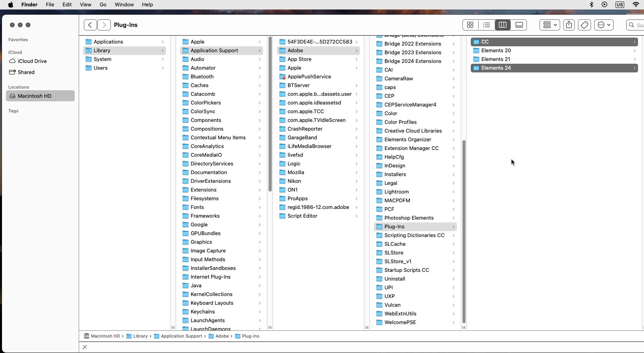The height and width of the screenshot is (353, 644).
Task: Select Macintosh HD in sidebar
Action: click(40, 96)
